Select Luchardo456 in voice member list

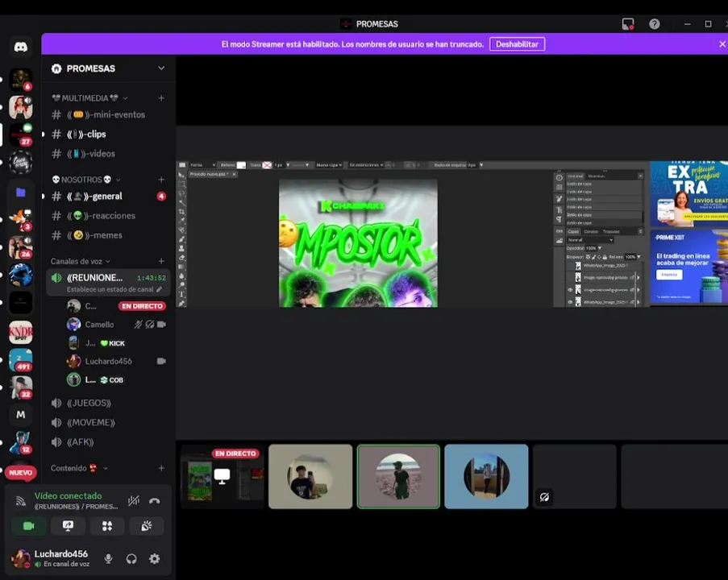[x=116, y=361]
